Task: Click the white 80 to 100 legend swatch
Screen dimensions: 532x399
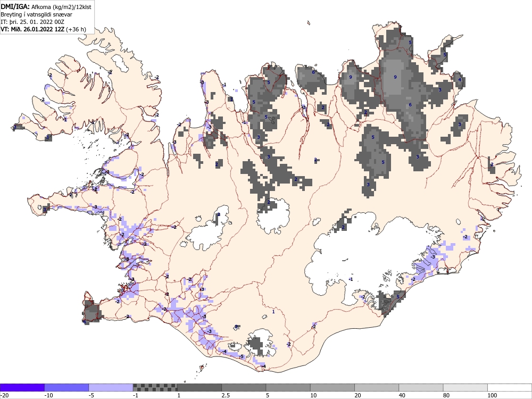Action: tap(465, 387)
